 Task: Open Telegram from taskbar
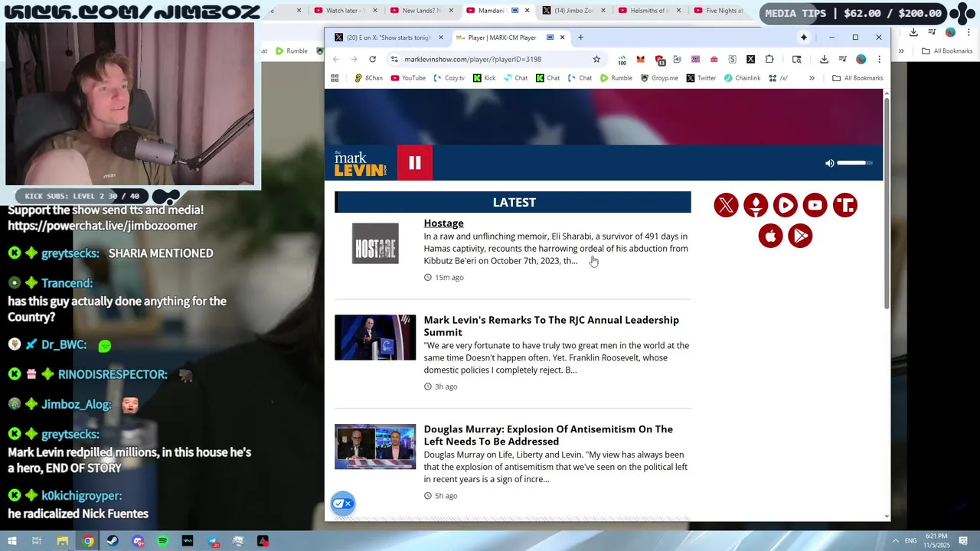coord(213,541)
